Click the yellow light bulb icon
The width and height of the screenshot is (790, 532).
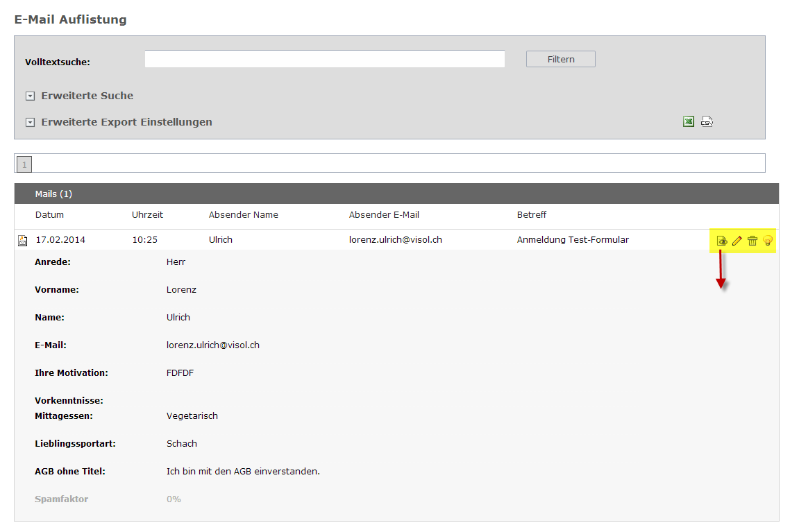pyautogui.click(x=767, y=241)
